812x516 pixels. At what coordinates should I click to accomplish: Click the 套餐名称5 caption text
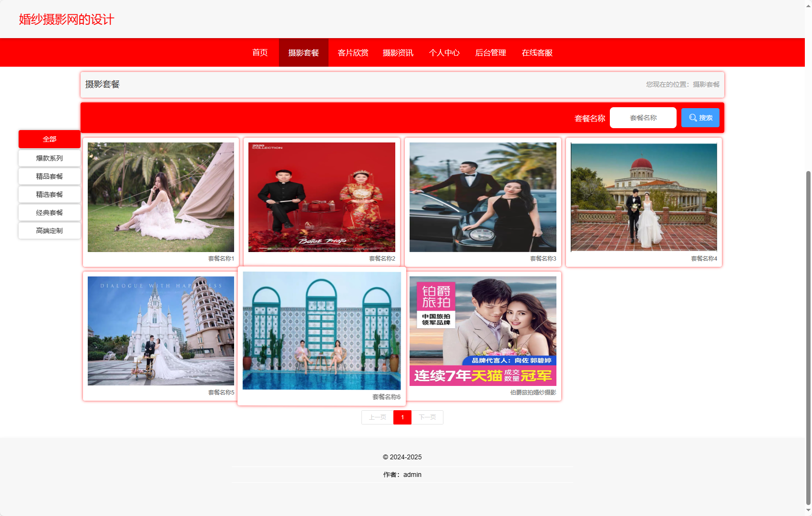(x=221, y=393)
